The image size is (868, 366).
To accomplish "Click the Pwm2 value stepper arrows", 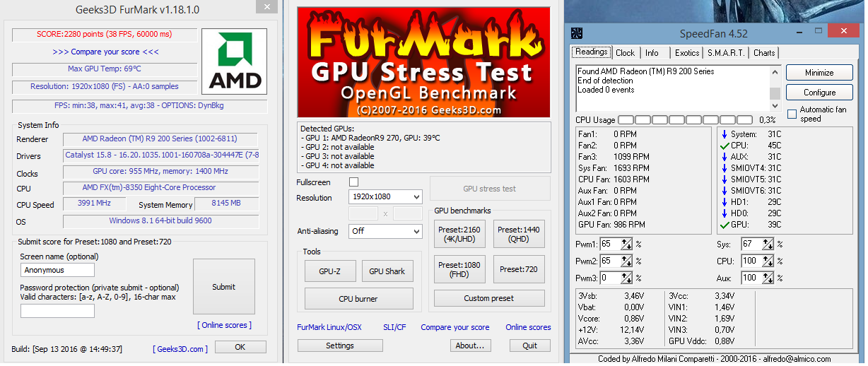I will click(627, 261).
